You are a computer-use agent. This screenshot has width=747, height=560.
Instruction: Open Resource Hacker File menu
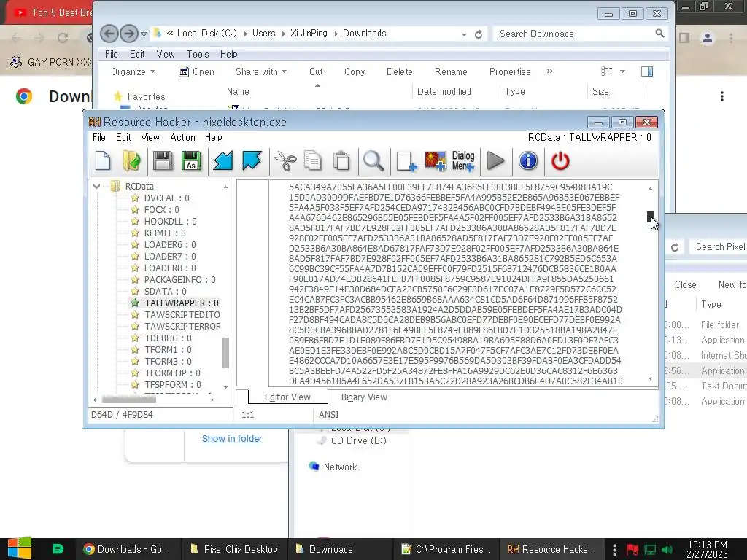[x=99, y=137]
